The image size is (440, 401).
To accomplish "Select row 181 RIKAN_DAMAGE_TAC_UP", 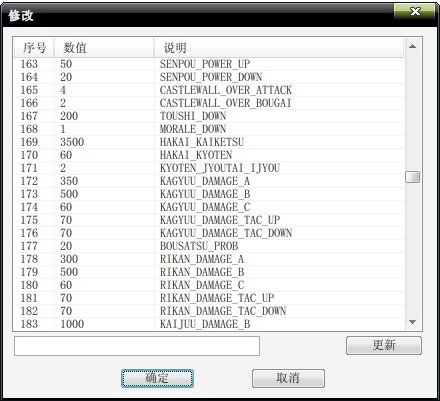I will [x=209, y=298].
